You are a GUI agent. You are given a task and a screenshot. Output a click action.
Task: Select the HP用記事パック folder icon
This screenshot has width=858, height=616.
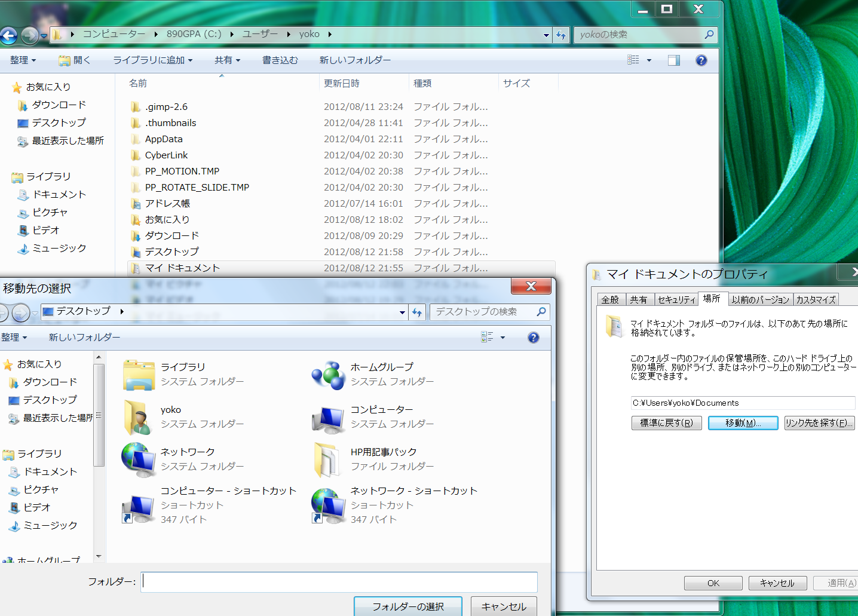(x=328, y=459)
